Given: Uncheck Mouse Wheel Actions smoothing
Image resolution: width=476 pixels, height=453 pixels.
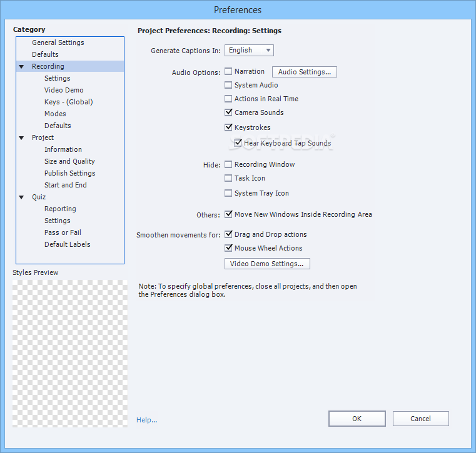Looking at the screenshot, I should coord(228,248).
